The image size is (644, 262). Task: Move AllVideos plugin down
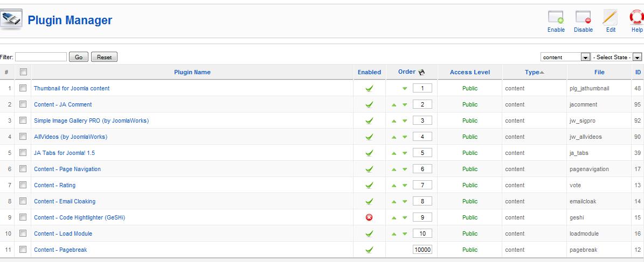click(405, 137)
